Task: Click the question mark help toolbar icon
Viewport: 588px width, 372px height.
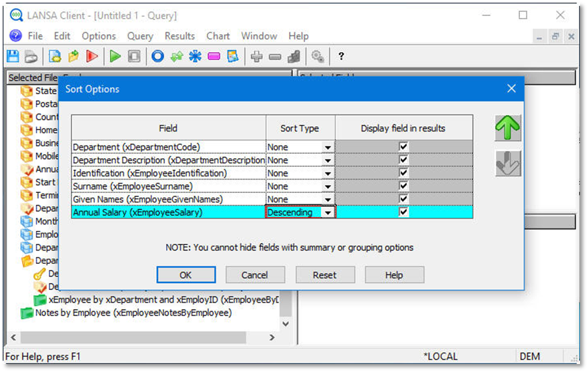Action: click(341, 57)
